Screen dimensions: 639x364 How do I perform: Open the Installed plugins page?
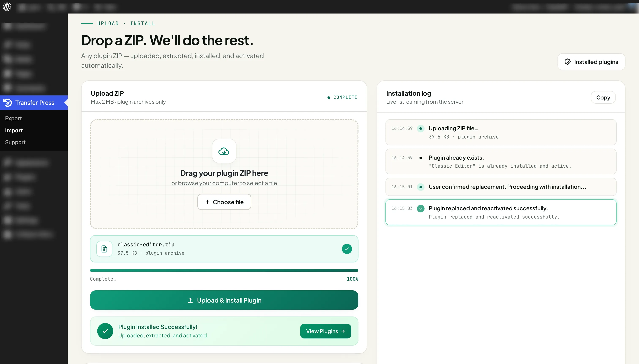tap(591, 62)
